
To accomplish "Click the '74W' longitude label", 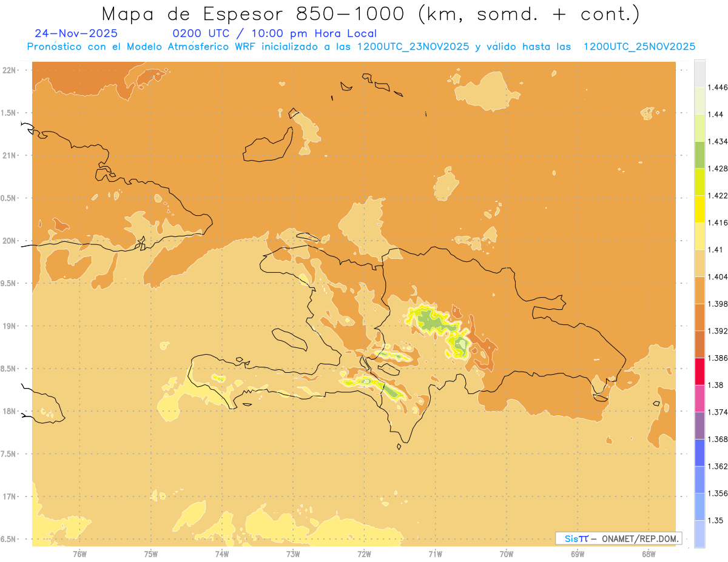I will pos(222,554).
